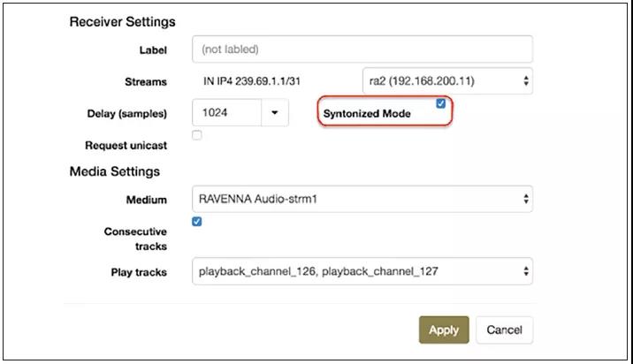
Task: Click the up-down arrows on Medium selector
Action: pyautogui.click(x=526, y=199)
